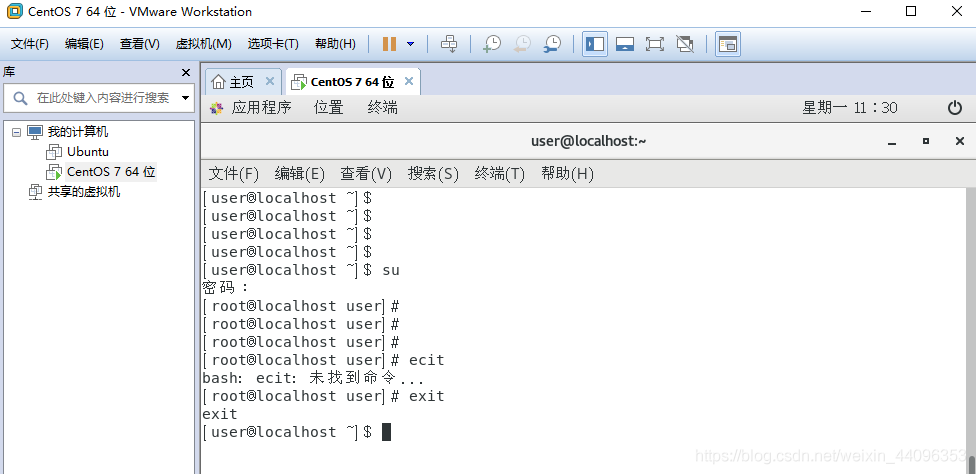Click Send Ctrl+Alt+Del toolbar icon
This screenshot has width=976, height=474.
coord(449,44)
